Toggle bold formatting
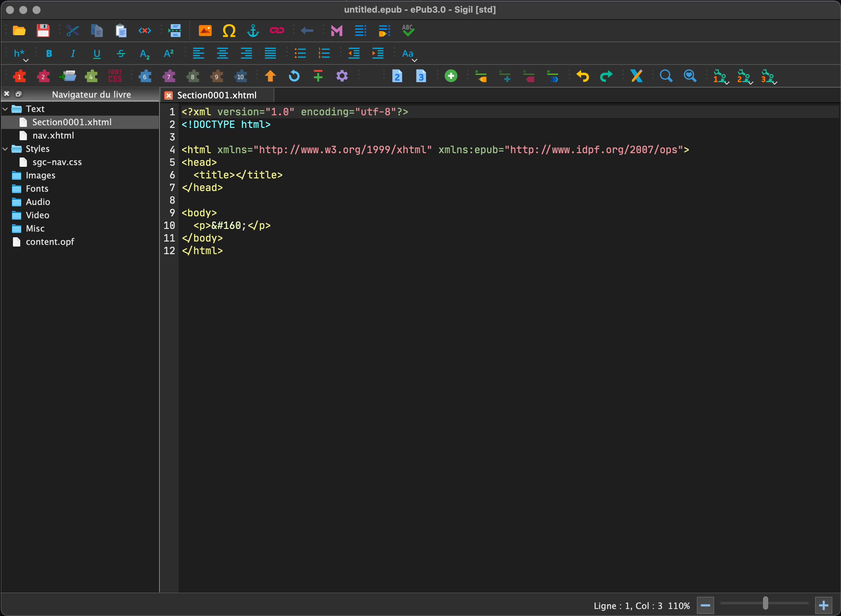 49,53
